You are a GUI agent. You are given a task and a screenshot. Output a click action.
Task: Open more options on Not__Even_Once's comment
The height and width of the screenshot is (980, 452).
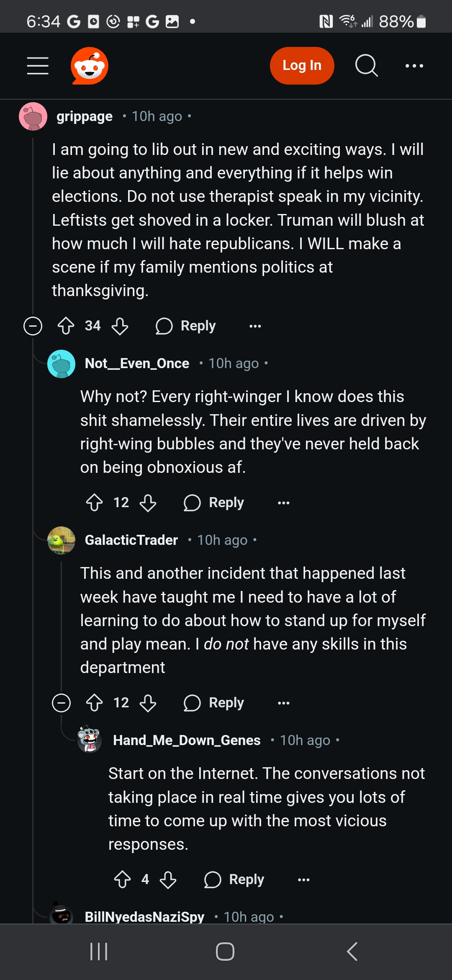click(x=283, y=503)
